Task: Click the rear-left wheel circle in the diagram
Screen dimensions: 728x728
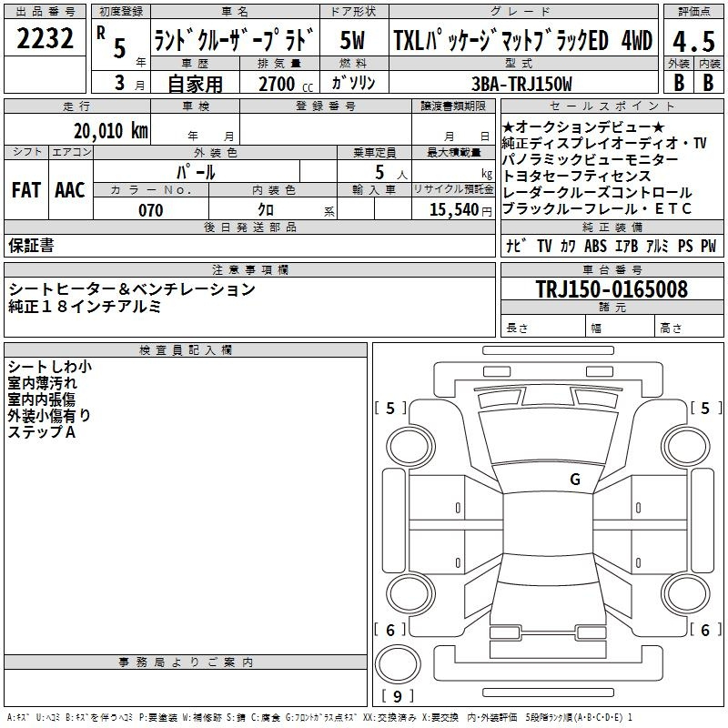Action: 410,594
